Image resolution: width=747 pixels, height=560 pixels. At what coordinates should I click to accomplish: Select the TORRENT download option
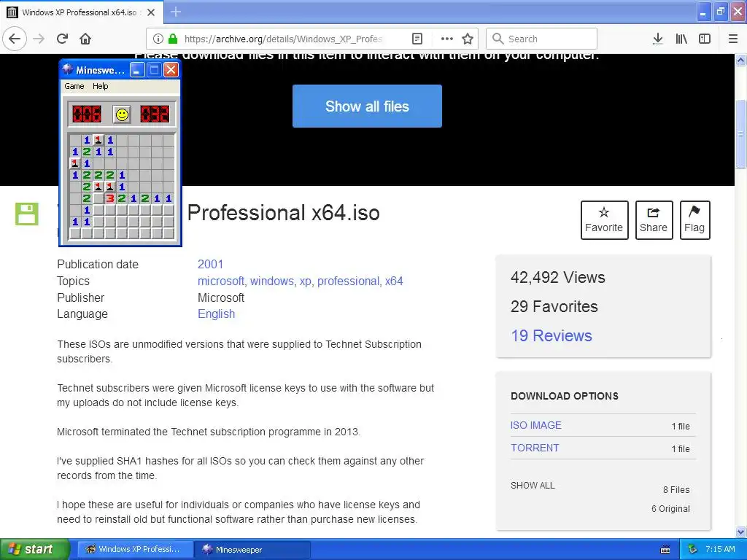[x=535, y=448]
